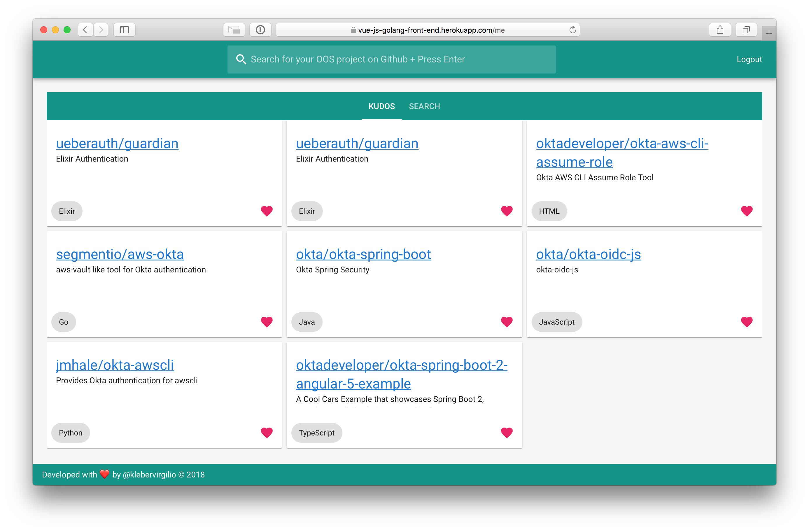The height and width of the screenshot is (532, 809).
Task: Toggle heart on first ueberauth/guardian card
Action: 267,211
